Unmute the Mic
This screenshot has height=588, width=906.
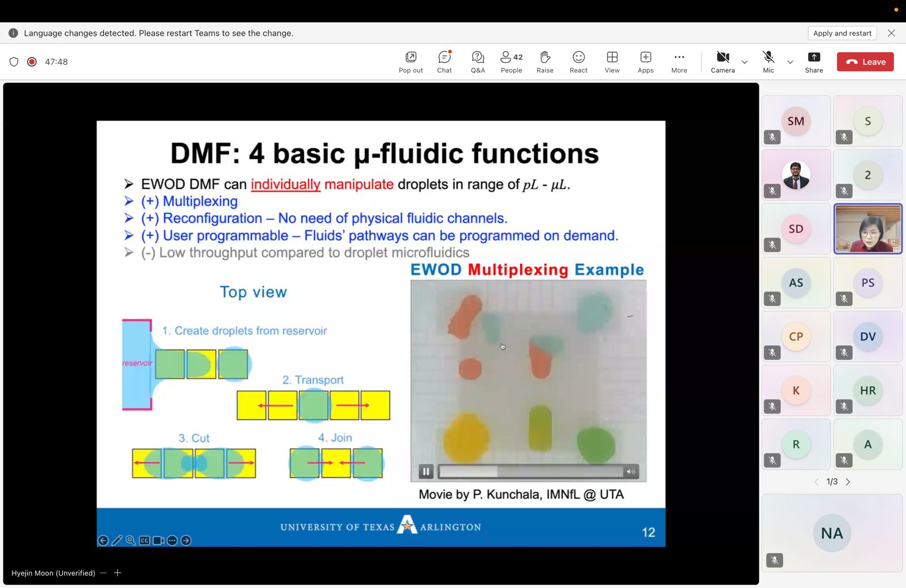click(x=768, y=62)
